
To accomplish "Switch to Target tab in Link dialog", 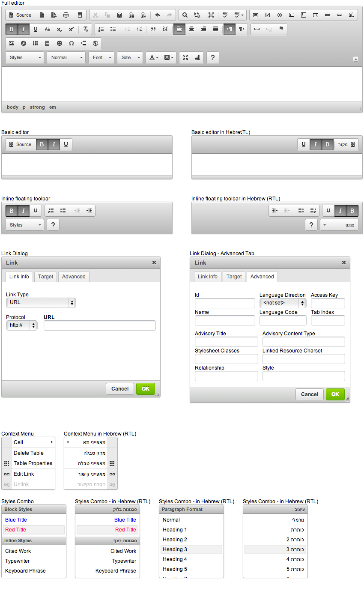I will pos(46,277).
